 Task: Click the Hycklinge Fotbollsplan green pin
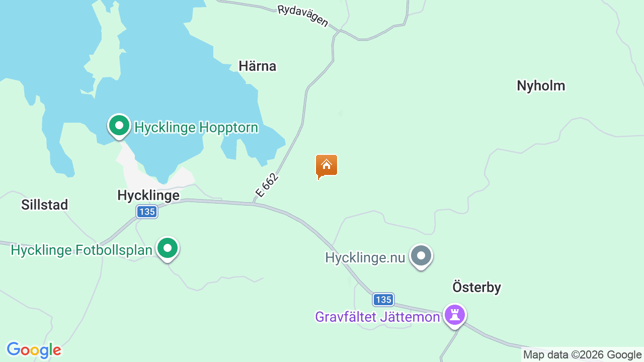click(x=168, y=249)
